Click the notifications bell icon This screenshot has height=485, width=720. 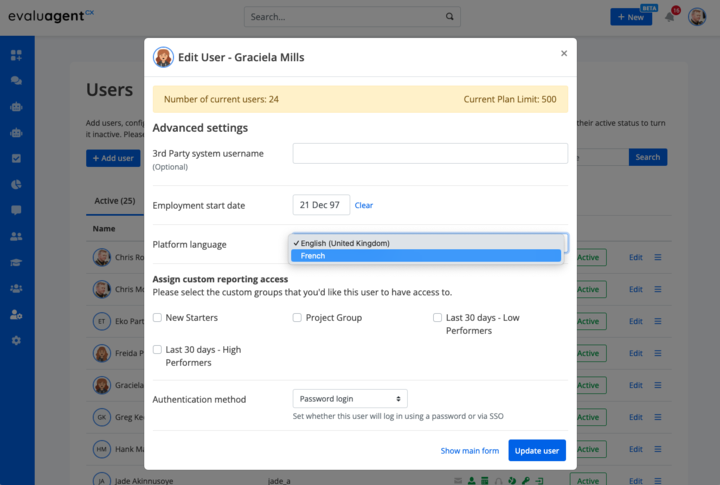[x=670, y=17]
